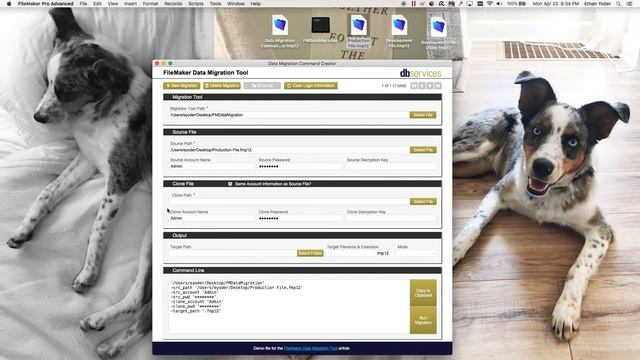
Task: Open the File menu
Action: [x=83, y=4]
